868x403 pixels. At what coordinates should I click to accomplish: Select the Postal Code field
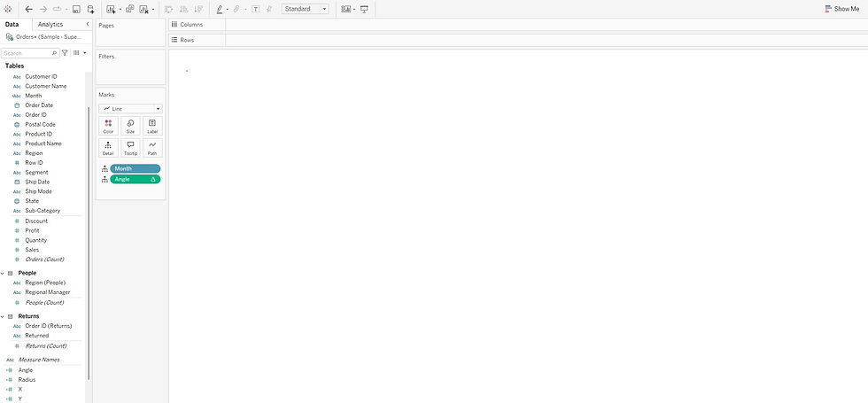point(41,125)
